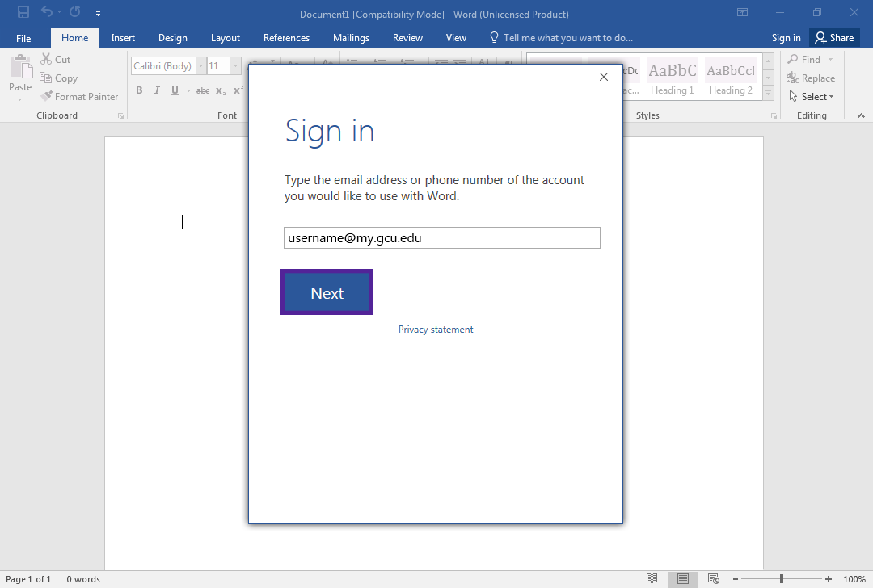Click the 0 words count
This screenshot has height=588, width=873.
[83, 579]
